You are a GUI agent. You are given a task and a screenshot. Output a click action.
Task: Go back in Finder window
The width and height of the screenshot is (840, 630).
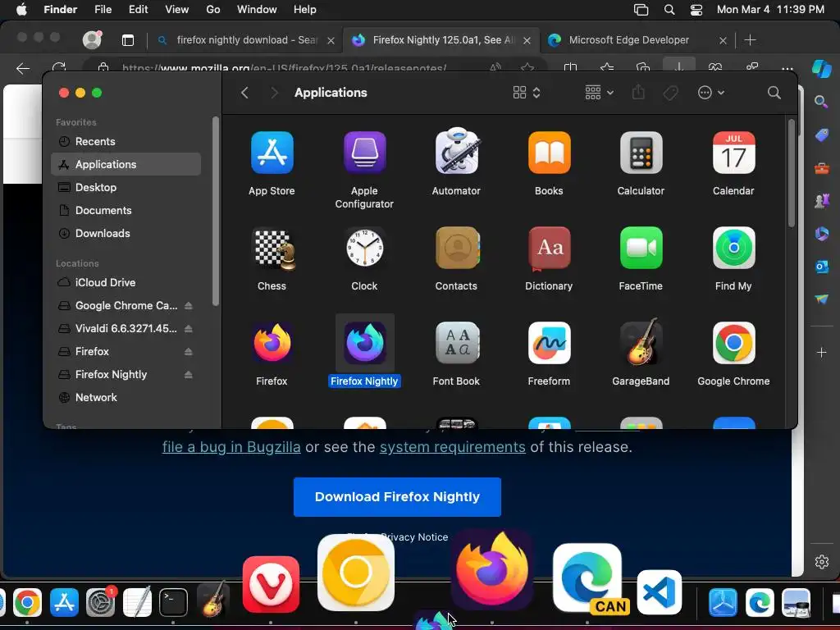[x=244, y=93]
